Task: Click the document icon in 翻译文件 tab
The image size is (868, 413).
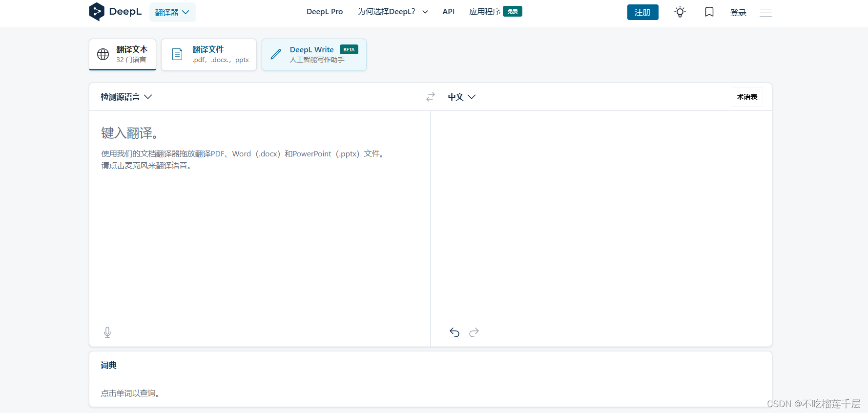Action: click(177, 54)
